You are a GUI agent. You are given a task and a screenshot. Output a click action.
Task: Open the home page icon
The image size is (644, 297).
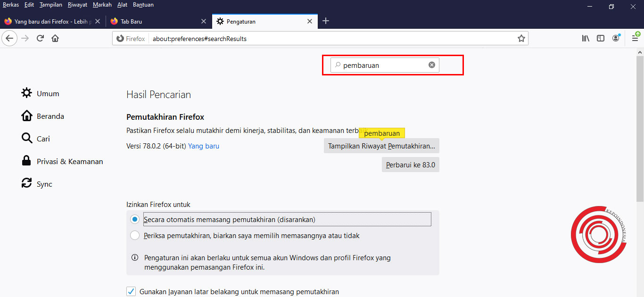point(55,39)
